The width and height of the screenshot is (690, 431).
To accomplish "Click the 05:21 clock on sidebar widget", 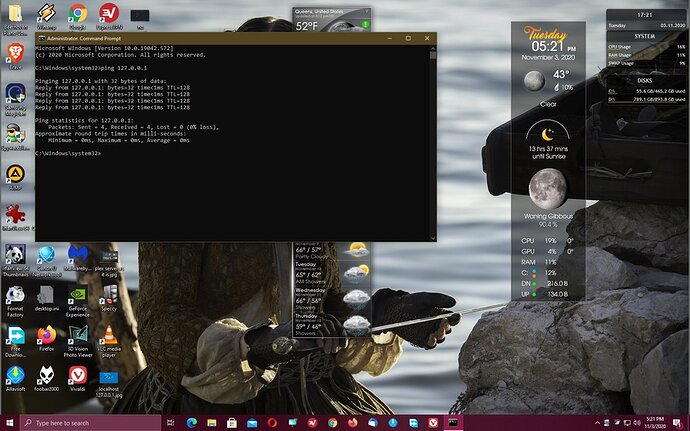I will (x=547, y=46).
